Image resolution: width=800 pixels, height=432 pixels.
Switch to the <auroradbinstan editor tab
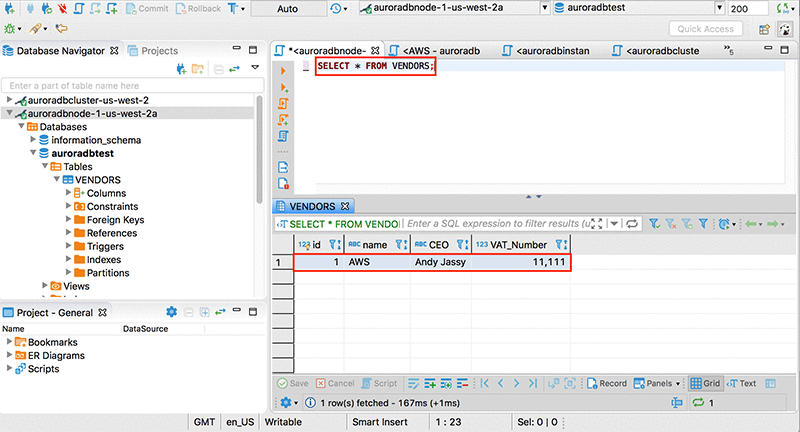tap(546, 50)
